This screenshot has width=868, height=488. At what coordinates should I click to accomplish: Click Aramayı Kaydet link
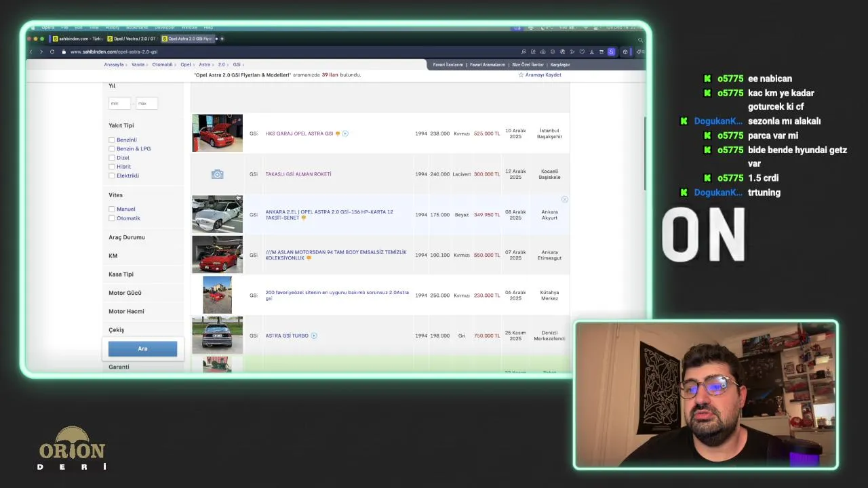pos(543,75)
